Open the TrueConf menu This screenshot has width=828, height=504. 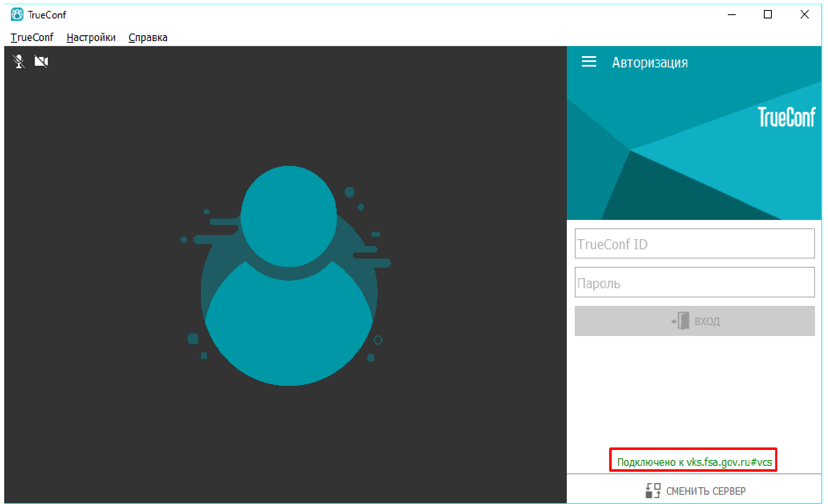[32, 37]
